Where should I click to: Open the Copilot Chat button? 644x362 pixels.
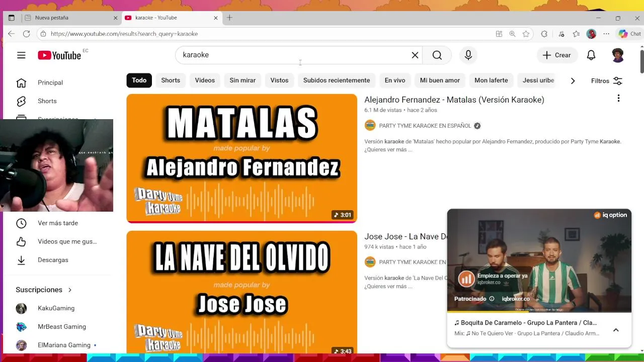pos(629,34)
